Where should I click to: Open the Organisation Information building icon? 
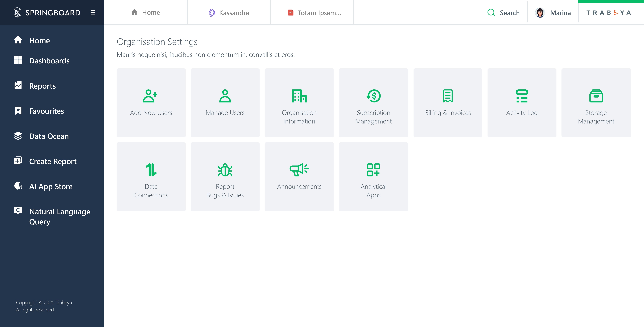coord(299,96)
